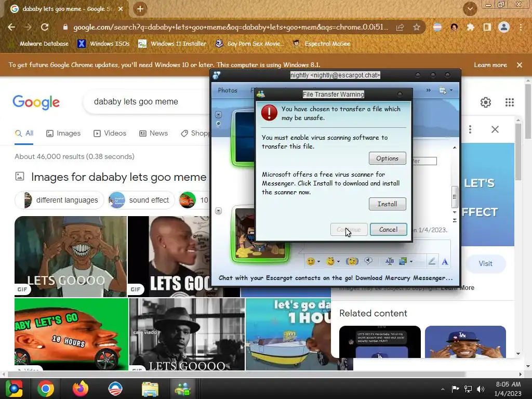The image size is (532, 399).
Task: Open winks list dropdown arrow
Action: click(338, 262)
